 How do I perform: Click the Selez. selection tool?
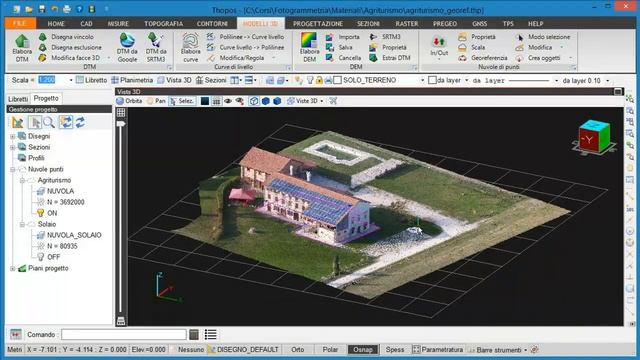click(x=182, y=101)
